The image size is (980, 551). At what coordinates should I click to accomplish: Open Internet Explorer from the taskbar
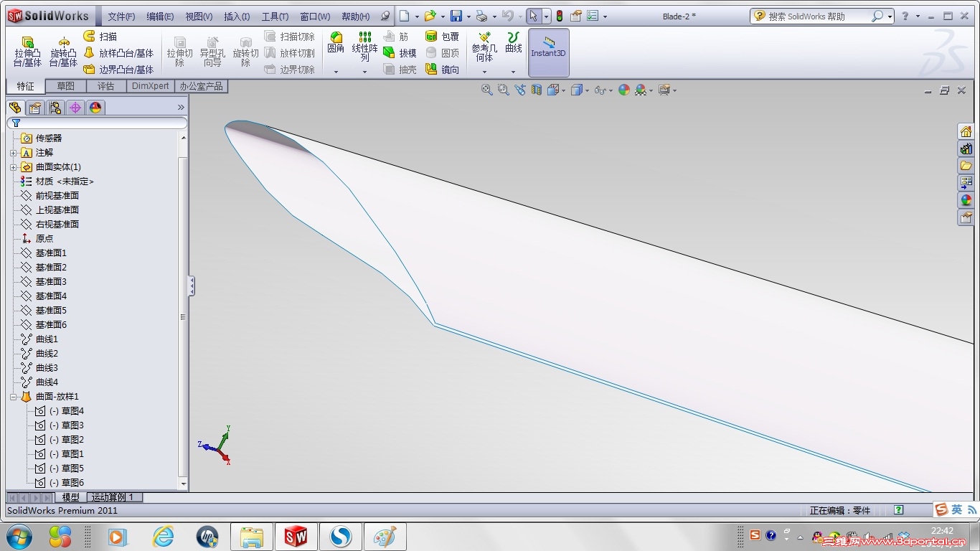[x=164, y=536]
